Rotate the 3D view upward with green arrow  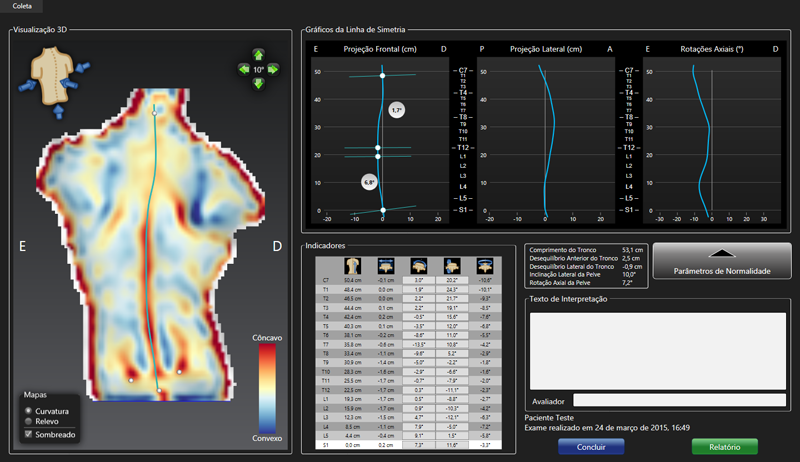258,55
